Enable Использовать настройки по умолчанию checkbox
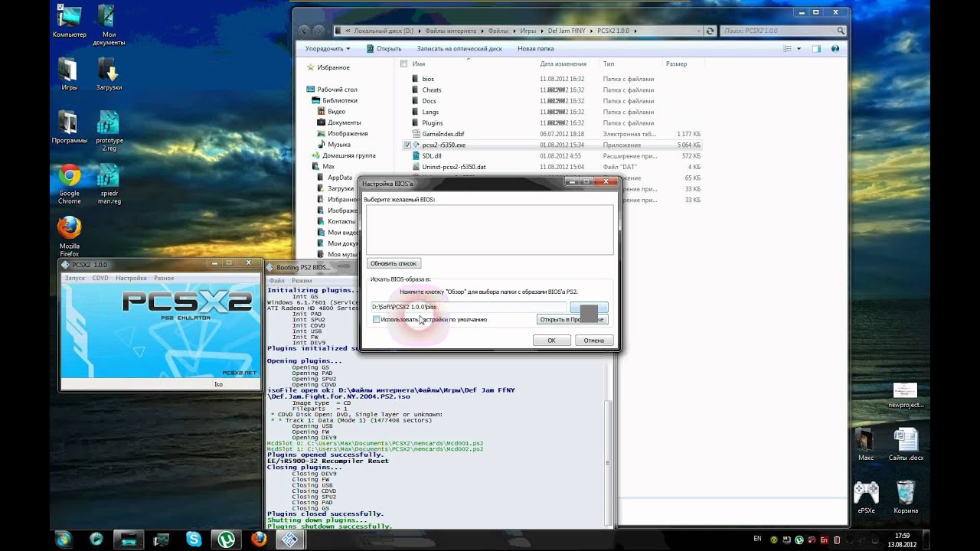The height and width of the screenshot is (551, 980). click(376, 319)
